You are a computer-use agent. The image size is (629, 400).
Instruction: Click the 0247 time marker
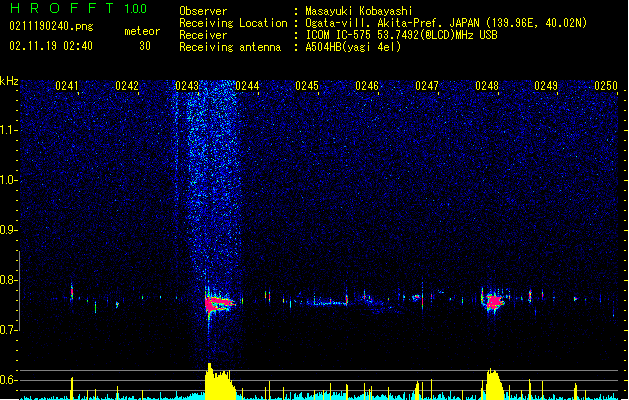click(427, 86)
